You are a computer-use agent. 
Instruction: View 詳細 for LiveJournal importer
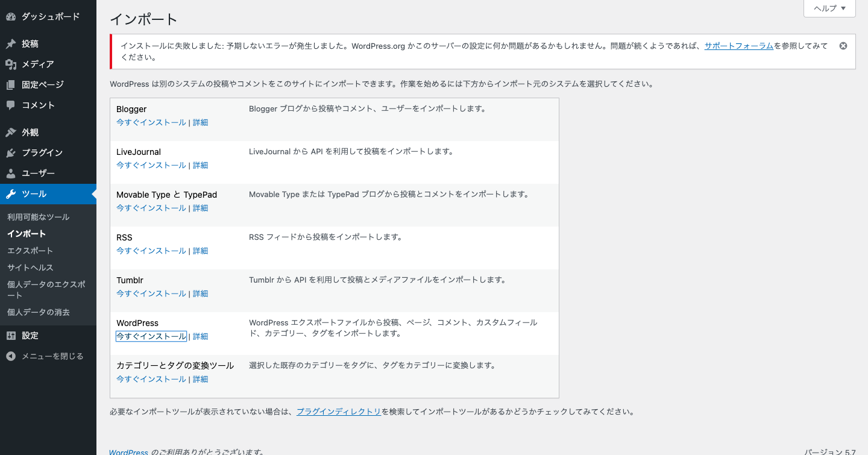(200, 165)
